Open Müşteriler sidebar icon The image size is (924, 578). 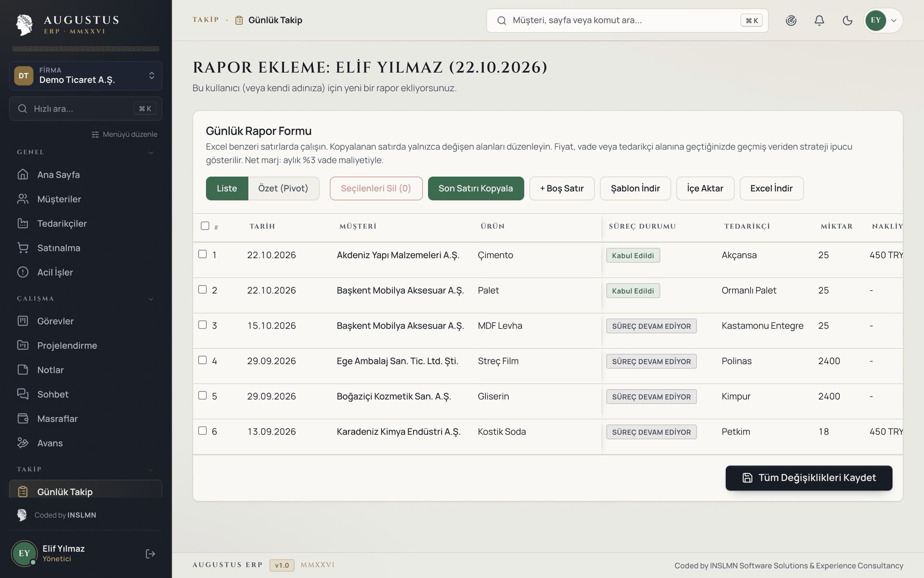pyautogui.click(x=23, y=199)
